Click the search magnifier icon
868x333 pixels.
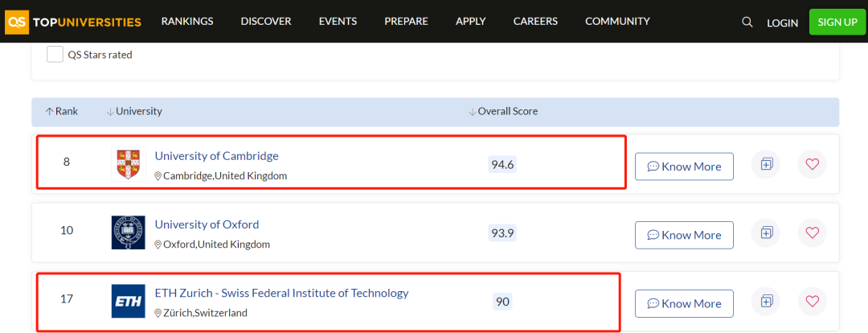[x=747, y=23]
